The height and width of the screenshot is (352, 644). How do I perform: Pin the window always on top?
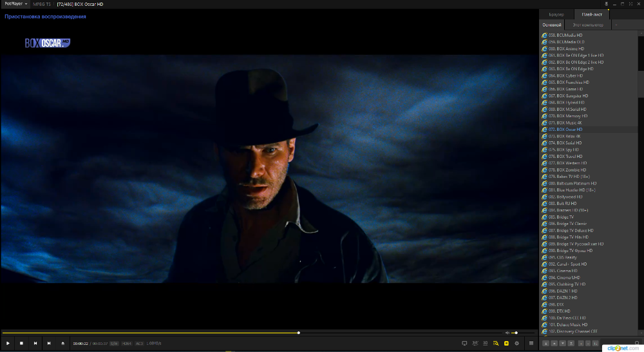click(x=606, y=4)
